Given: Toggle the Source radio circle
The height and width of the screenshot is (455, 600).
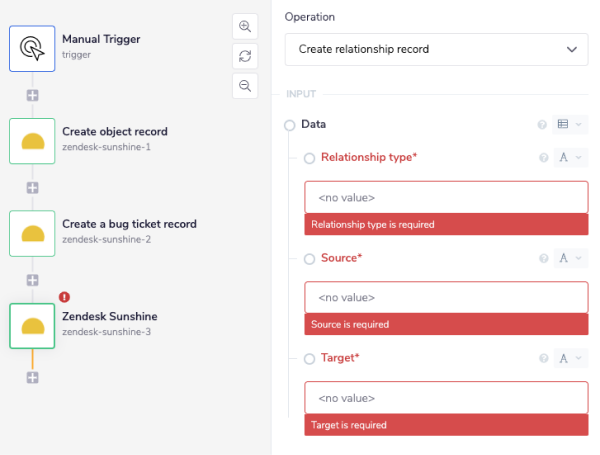Looking at the screenshot, I should (x=309, y=259).
